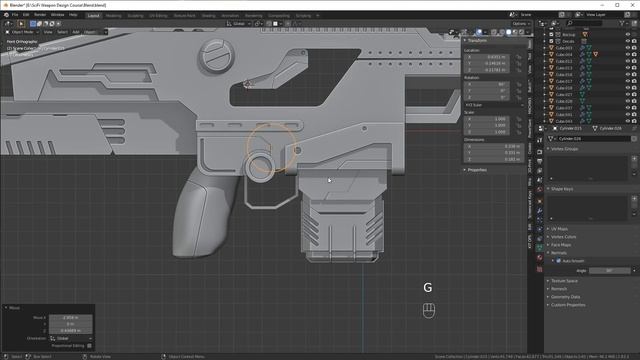The width and height of the screenshot is (640, 360).
Task: Expand the Properties panel in sidebar
Action: [477, 170]
